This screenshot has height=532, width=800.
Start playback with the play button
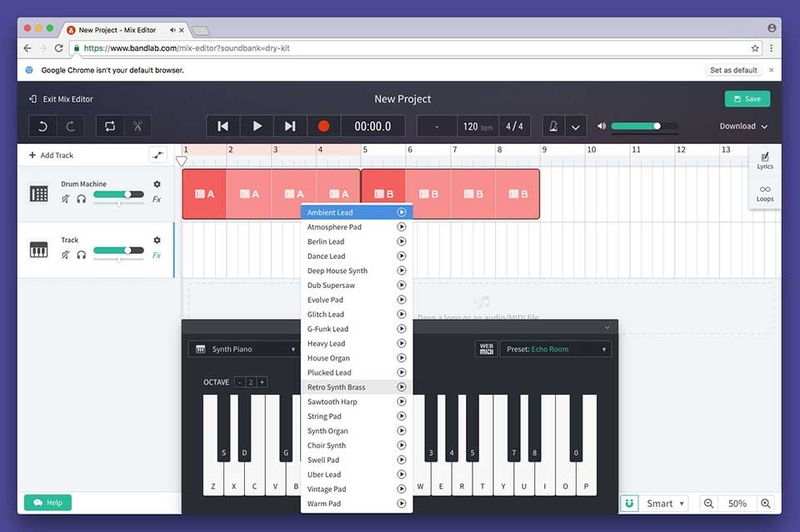pyautogui.click(x=257, y=126)
